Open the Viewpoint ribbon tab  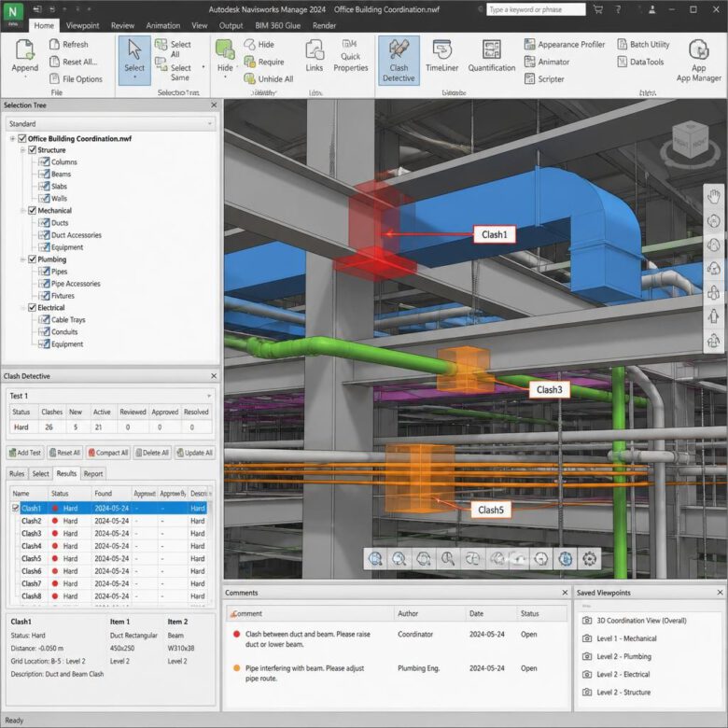tap(82, 25)
